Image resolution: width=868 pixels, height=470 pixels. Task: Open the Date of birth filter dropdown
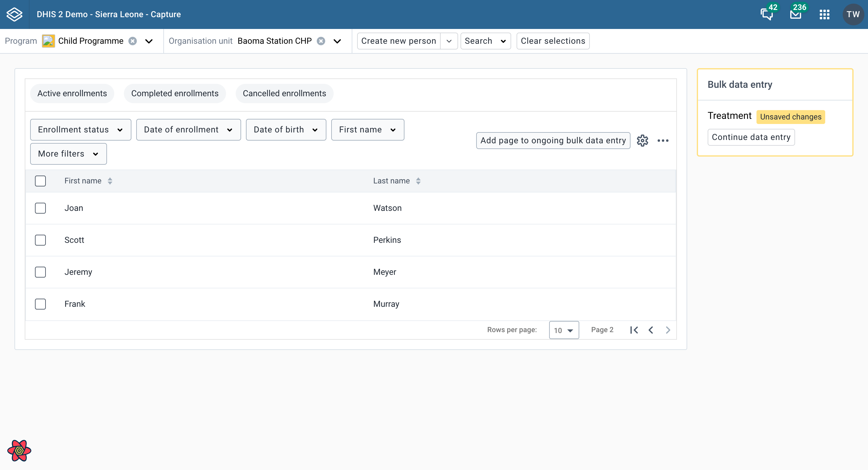(286, 129)
